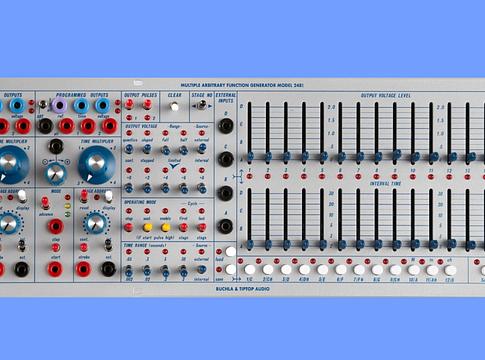The image size is (485, 360).
Task: Select stage button 10/A
Action: click(414, 270)
